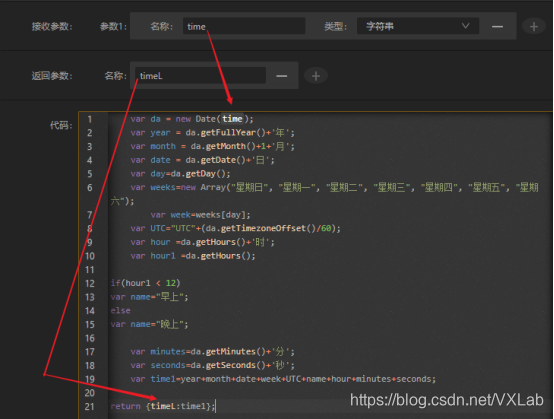Click code line 4 with getDate()

pyautogui.click(x=202, y=160)
